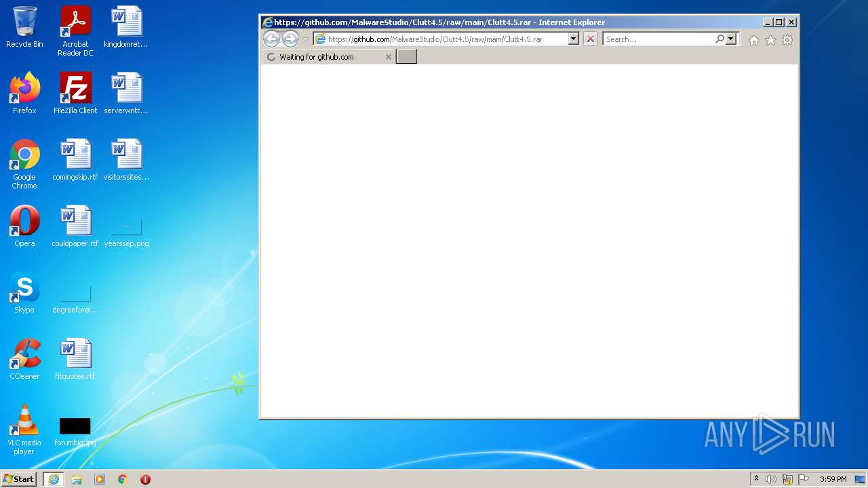Select the Opera desktop shortcut
Image resolution: width=868 pixels, height=488 pixels.
click(x=24, y=226)
